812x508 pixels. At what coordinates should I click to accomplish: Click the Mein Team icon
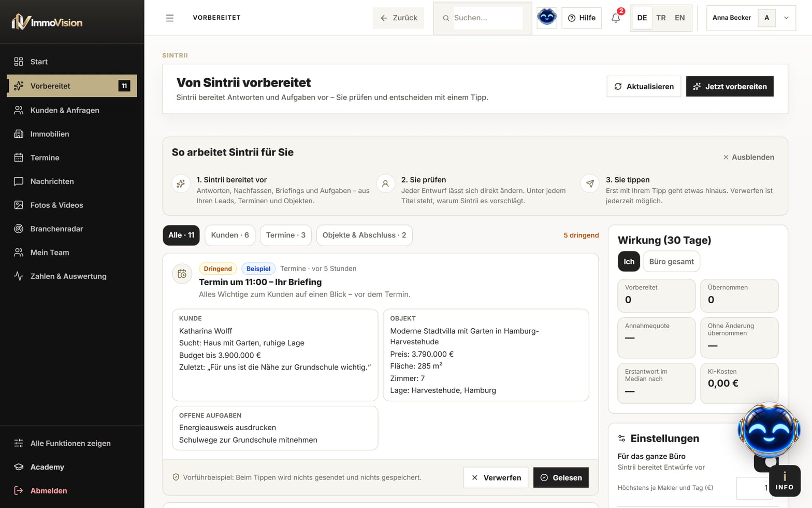tap(19, 252)
